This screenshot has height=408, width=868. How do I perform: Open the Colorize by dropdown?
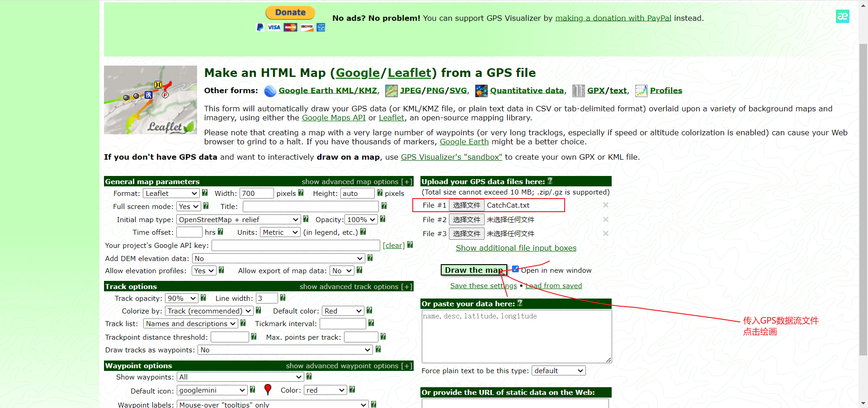pos(208,311)
